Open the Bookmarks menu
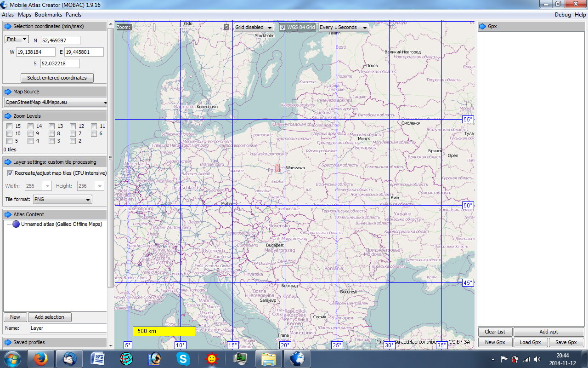This screenshot has width=588, height=368. 48,15
